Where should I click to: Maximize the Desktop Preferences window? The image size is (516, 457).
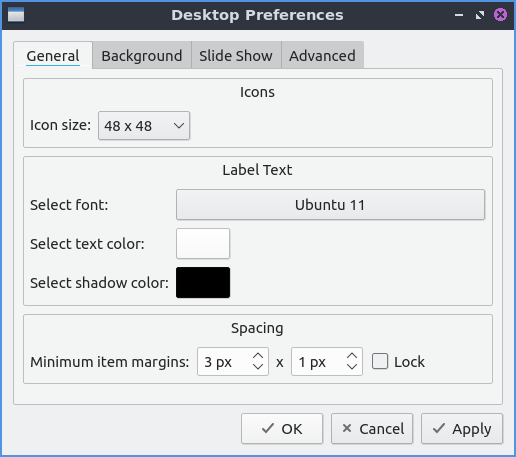(480, 15)
